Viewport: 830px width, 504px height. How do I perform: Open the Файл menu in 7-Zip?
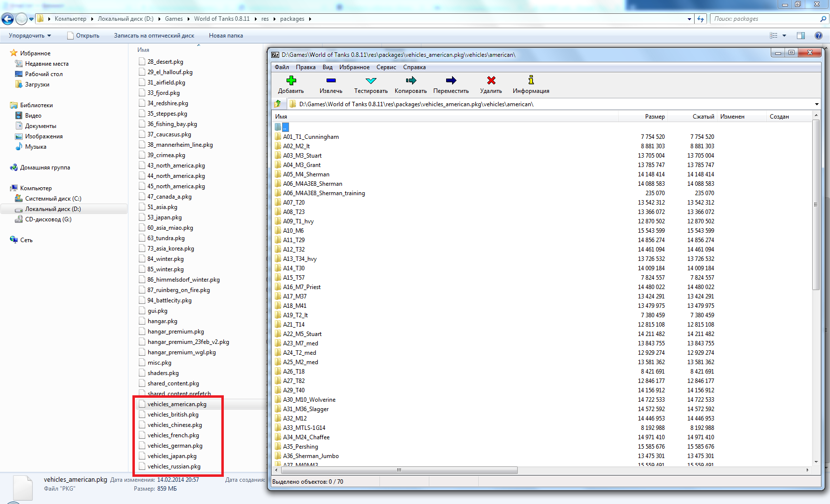[x=282, y=67]
